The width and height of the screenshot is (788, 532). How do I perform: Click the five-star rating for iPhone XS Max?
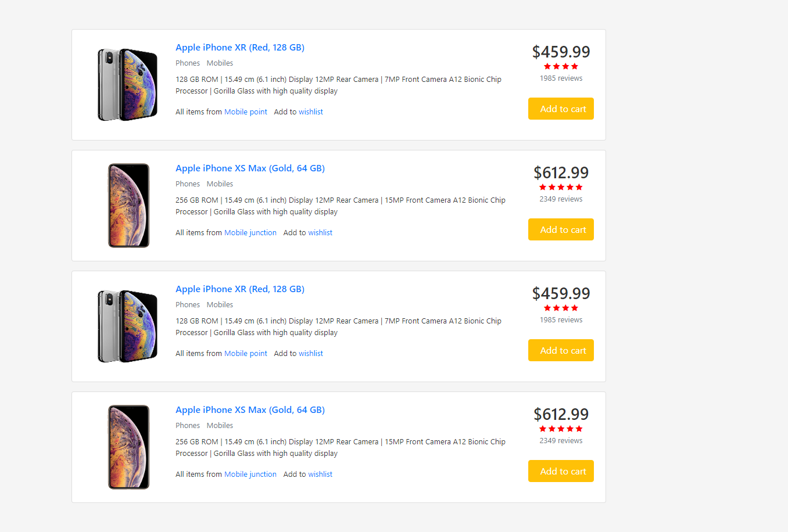pos(561,187)
